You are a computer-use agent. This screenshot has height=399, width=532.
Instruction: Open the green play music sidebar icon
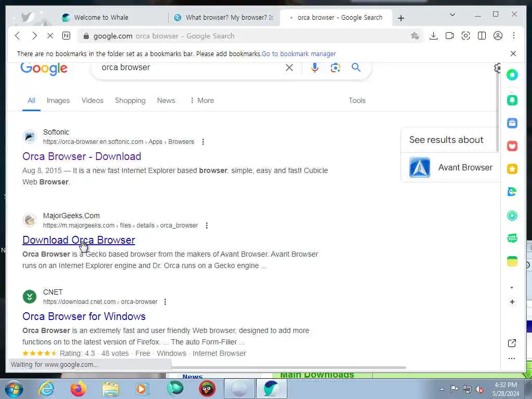click(512, 216)
